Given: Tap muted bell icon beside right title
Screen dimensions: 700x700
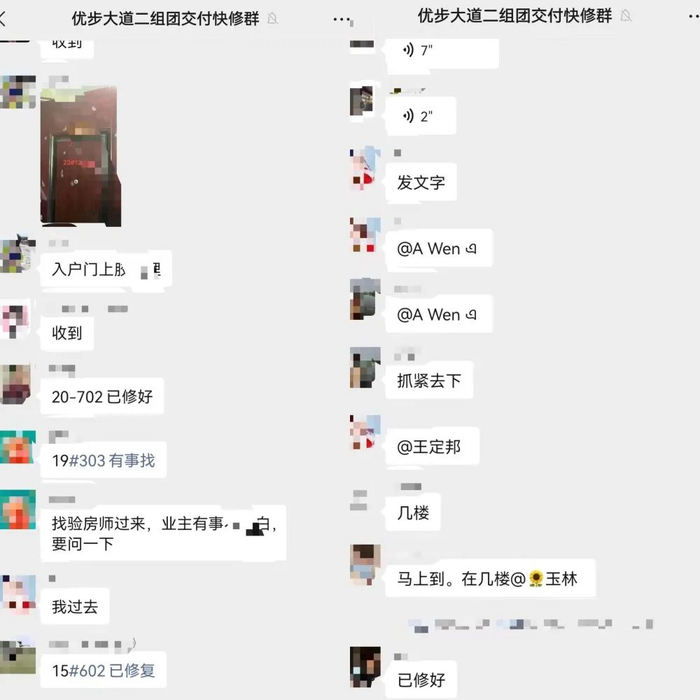Looking at the screenshot, I should (626, 16).
